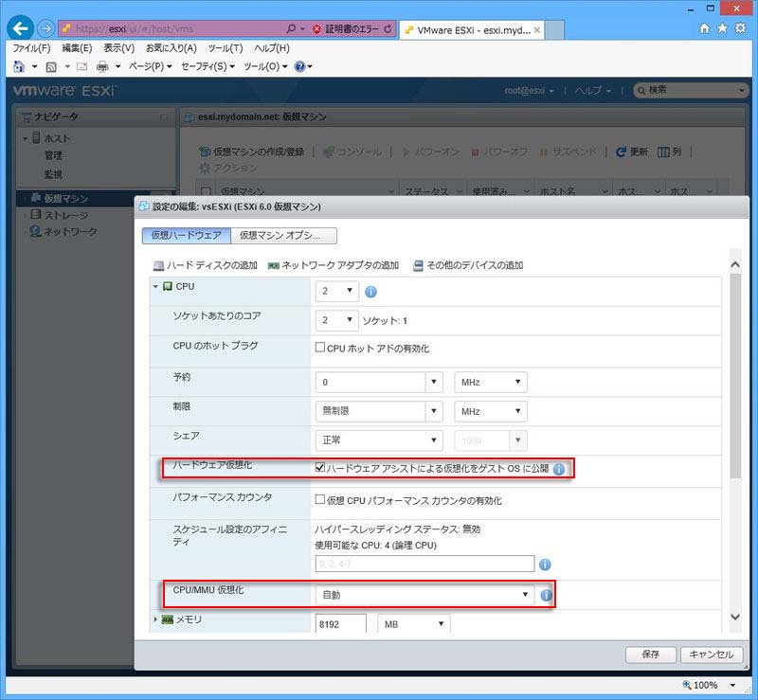
Task: Click the printer icon in command bar
Action: 102,66
